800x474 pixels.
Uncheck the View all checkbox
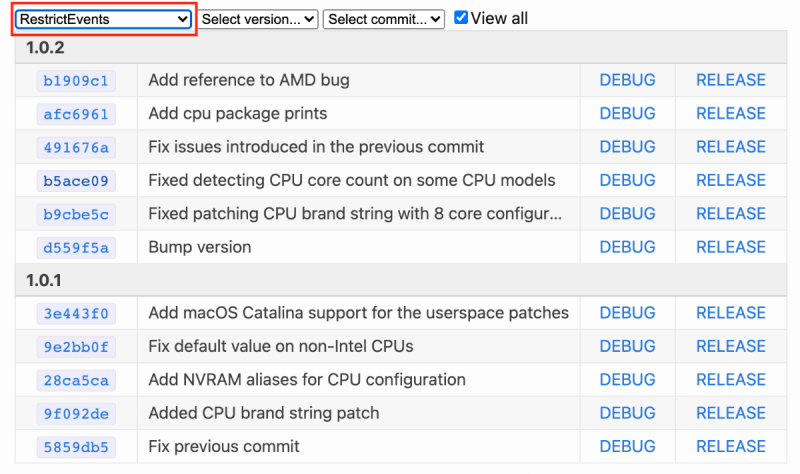[460, 18]
